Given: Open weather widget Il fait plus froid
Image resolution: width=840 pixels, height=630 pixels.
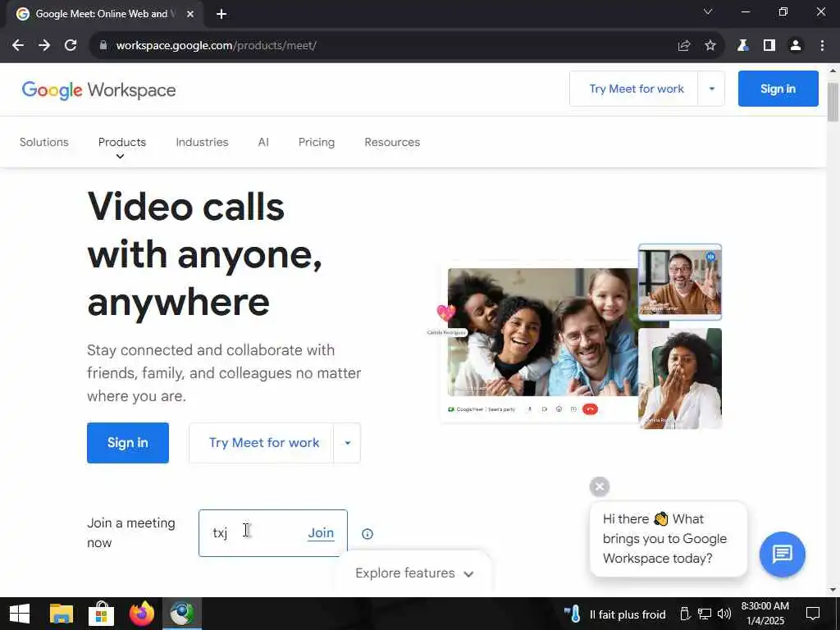Looking at the screenshot, I should pos(614,614).
